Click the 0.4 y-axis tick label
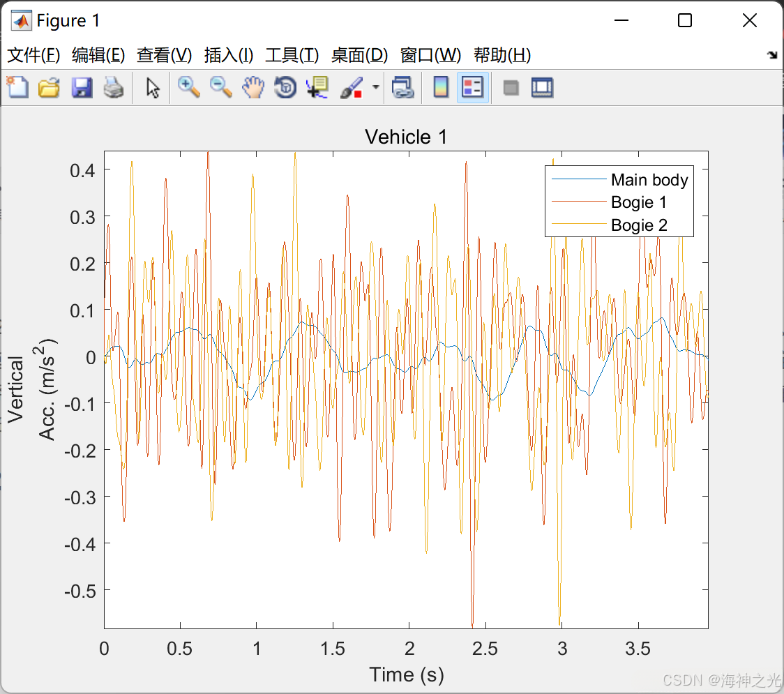Image resolution: width=784 pixels, height=694 pixels. click(x=82, y=170)
